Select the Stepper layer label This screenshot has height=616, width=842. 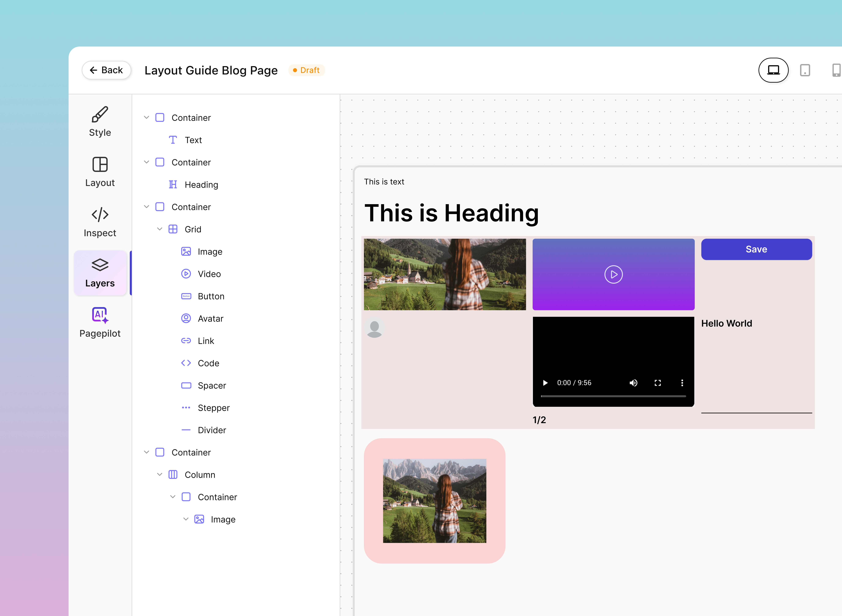tap(214, 408)
